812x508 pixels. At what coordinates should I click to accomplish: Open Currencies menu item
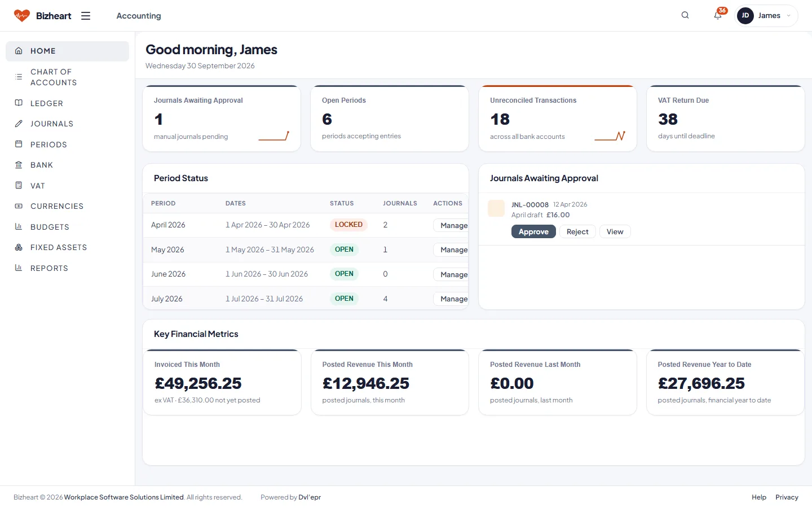click(67, 206)
